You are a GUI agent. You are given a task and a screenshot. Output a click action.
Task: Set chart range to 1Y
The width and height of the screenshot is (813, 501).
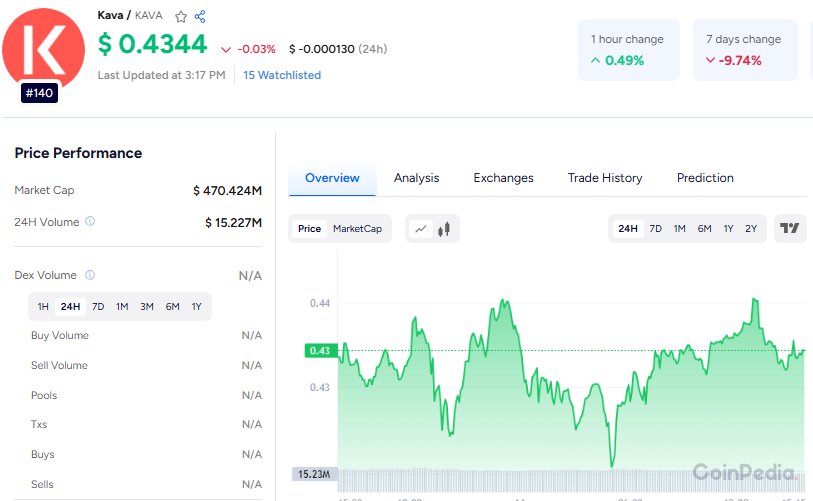point(728,229)
